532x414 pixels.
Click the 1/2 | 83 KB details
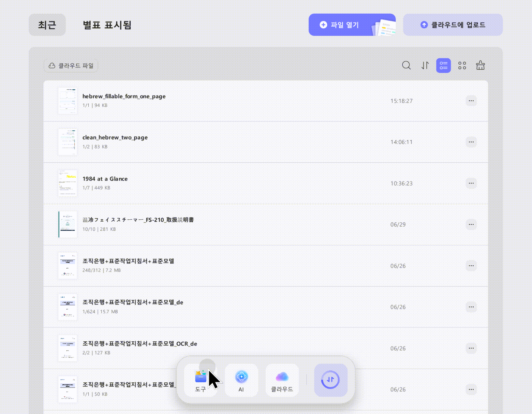click(95, 147)
